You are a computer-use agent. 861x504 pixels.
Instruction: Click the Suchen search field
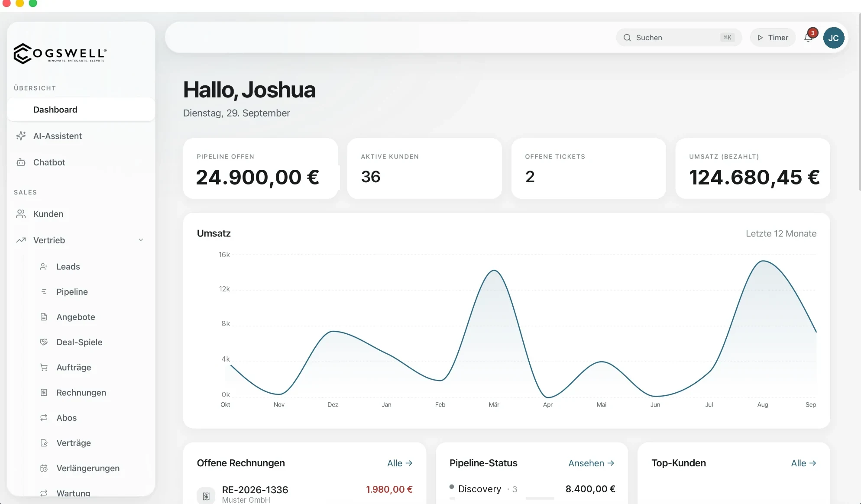tap(679, 38)
